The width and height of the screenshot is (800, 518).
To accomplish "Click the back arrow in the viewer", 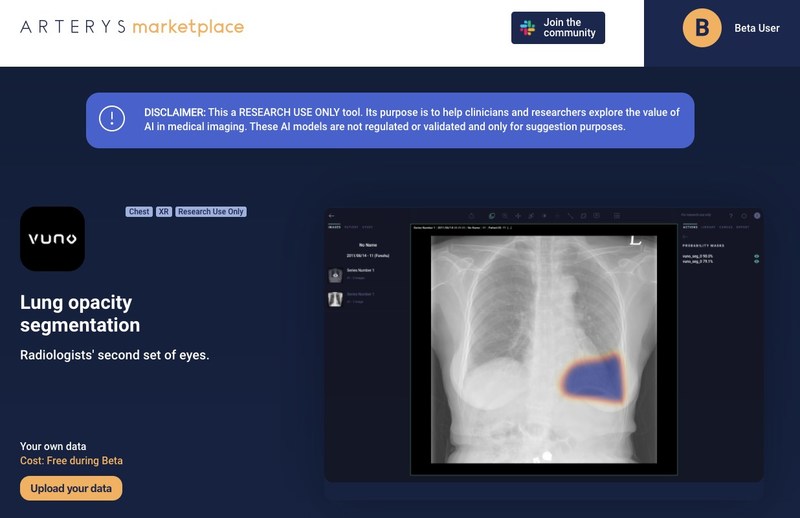I will 332,215.
